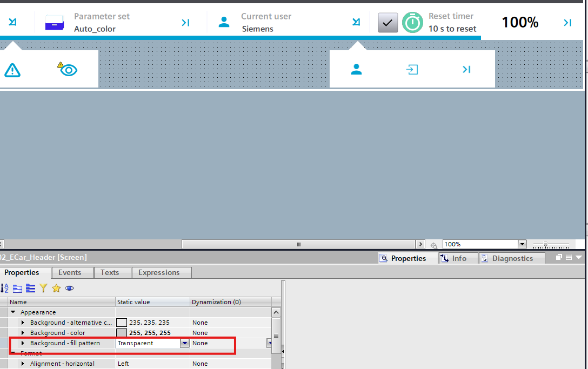Click the eye with warning badge icon
588x369 pixels.
tap(68, 69)
